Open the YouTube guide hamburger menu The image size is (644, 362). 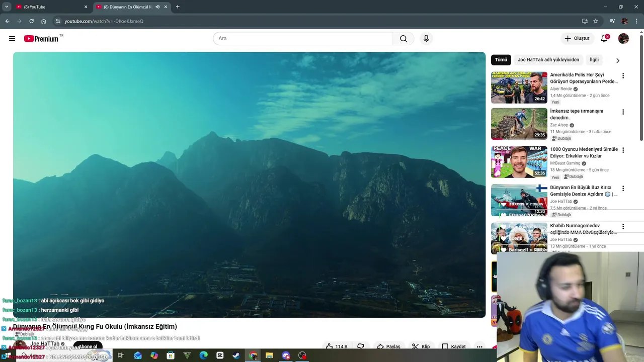[12, 39]
